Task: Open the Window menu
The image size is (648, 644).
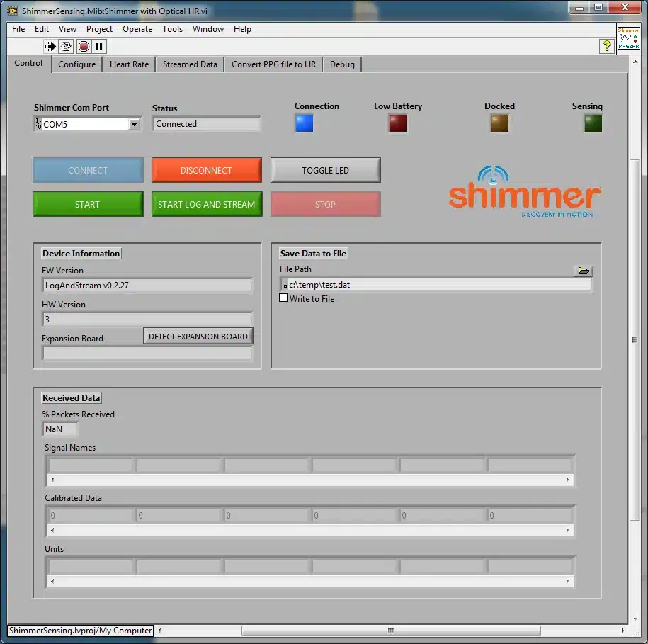Action: (x=208, y=29)
